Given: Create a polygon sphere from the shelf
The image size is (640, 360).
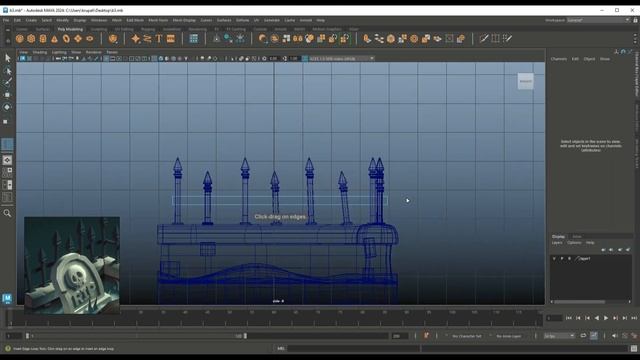Looking at the screenshot, I should coord(19,39).
